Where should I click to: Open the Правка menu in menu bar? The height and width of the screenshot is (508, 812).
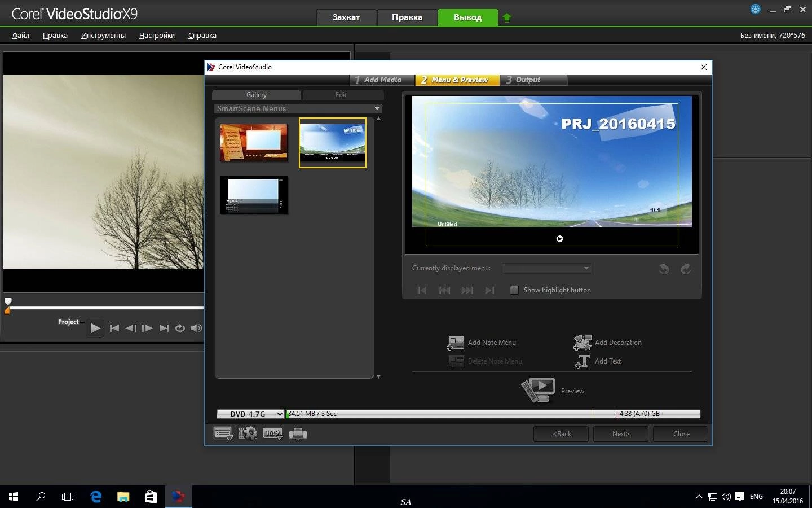pyautogui.click(x=55, y=35)
